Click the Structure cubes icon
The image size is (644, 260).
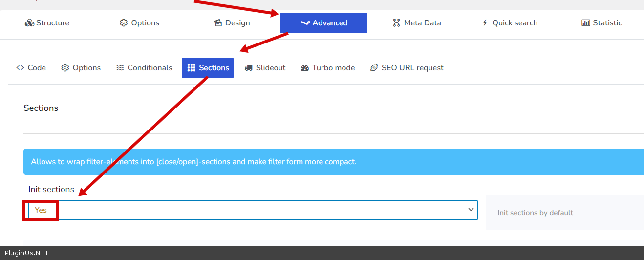point(29,23)
